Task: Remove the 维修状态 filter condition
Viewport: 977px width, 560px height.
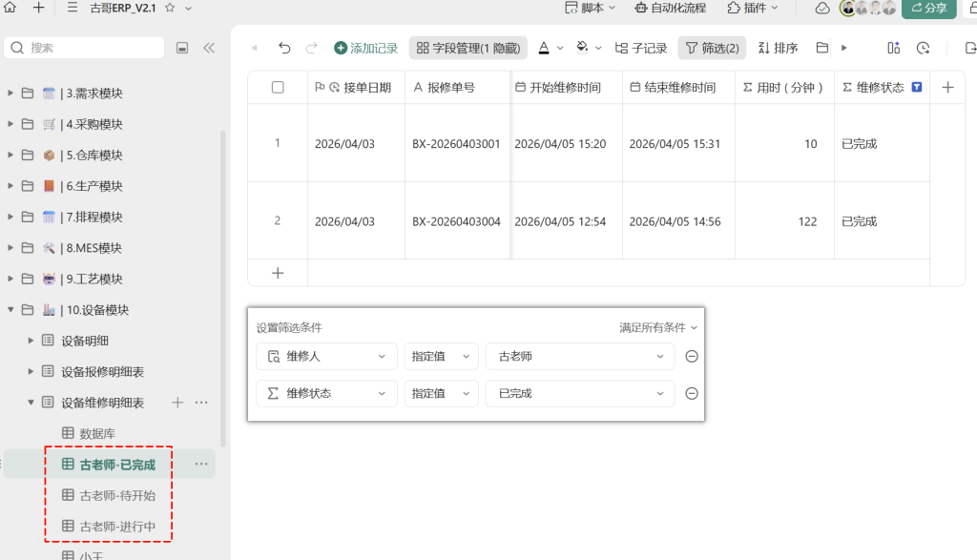Action: (x=692, y=394)
